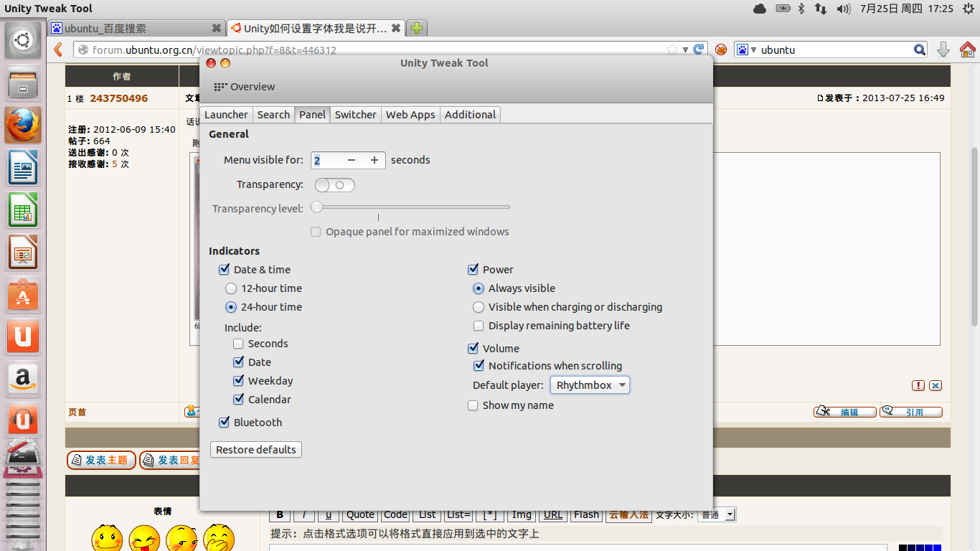Click the ad-block stop icon
This screenshot has height=551, width=980.
(721, 50)
